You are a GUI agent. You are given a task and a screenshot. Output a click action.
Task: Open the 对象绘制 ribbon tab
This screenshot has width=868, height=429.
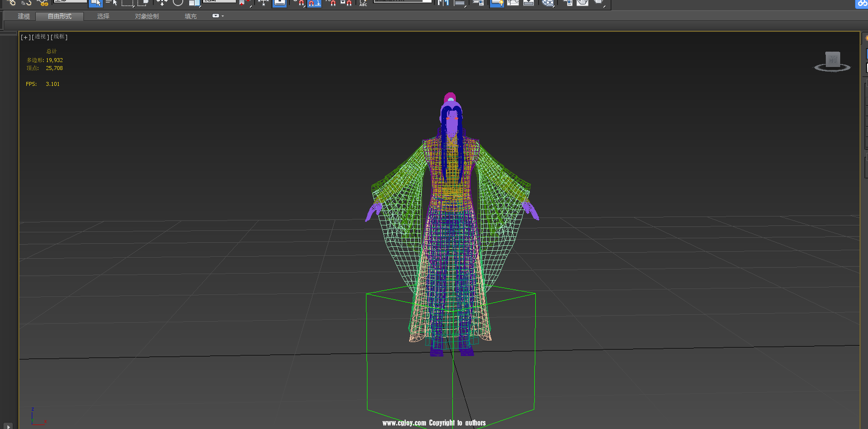click(146, 16)
